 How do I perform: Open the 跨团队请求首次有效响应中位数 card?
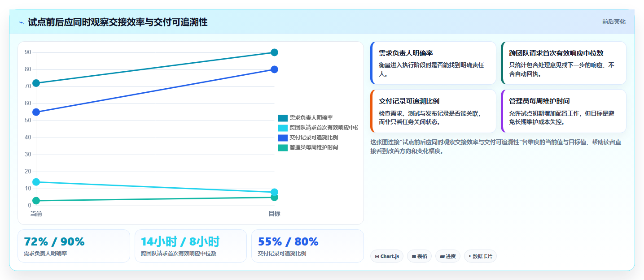click(x=563, y=63)
